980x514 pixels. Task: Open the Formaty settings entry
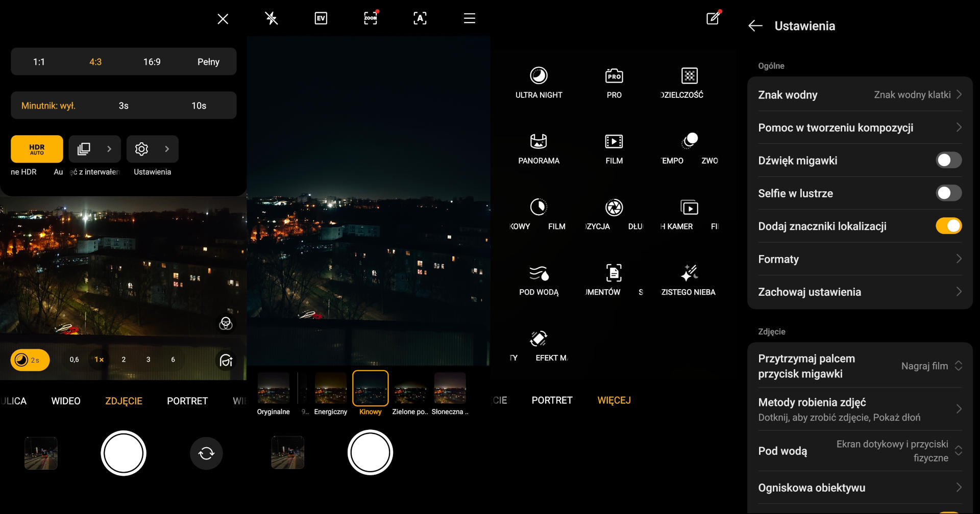tap(860, 259)
